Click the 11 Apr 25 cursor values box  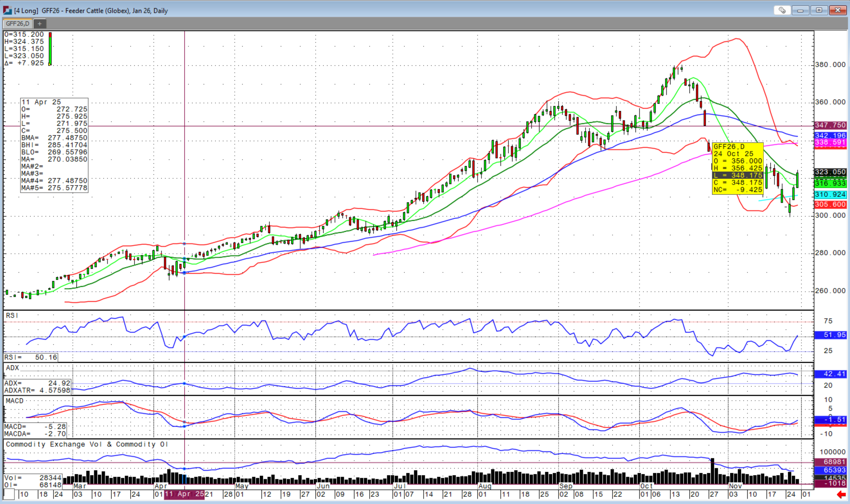[54, 145]
